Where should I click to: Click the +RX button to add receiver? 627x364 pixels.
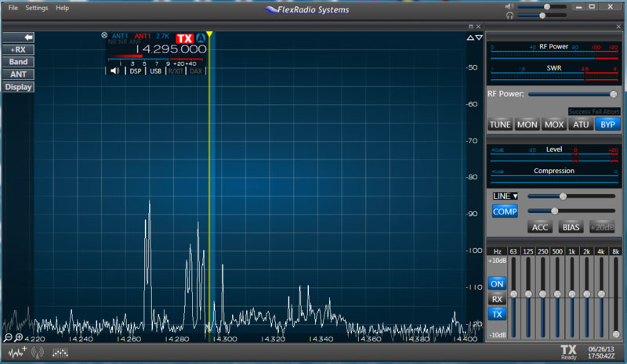(x=18, y=49)
